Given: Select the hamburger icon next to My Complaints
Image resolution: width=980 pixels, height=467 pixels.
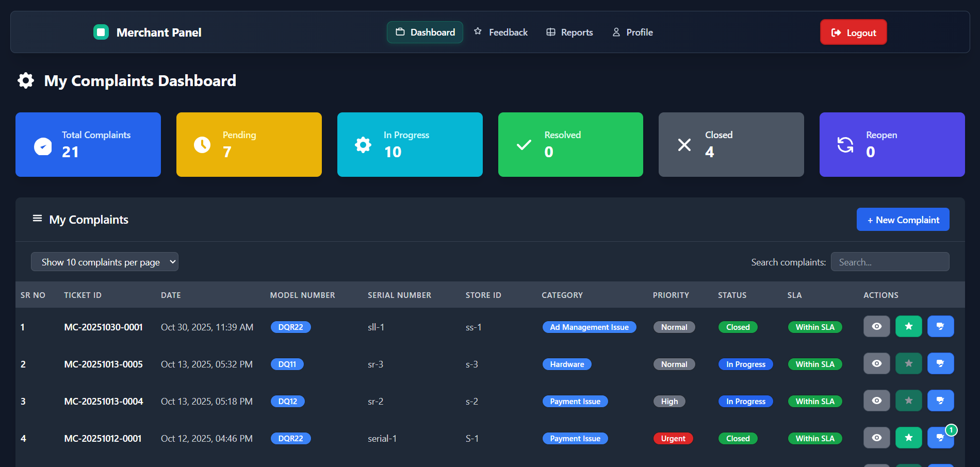Looking at the screenshot, I should point(37,218).
